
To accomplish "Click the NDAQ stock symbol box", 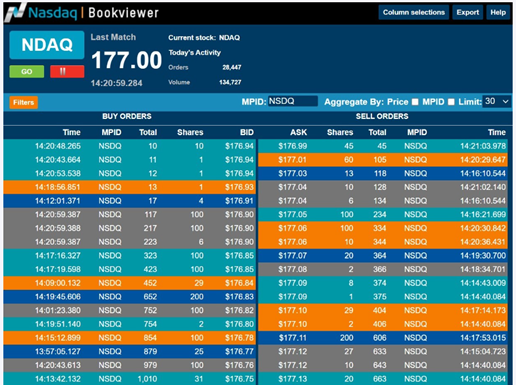I will coord(47,45).
